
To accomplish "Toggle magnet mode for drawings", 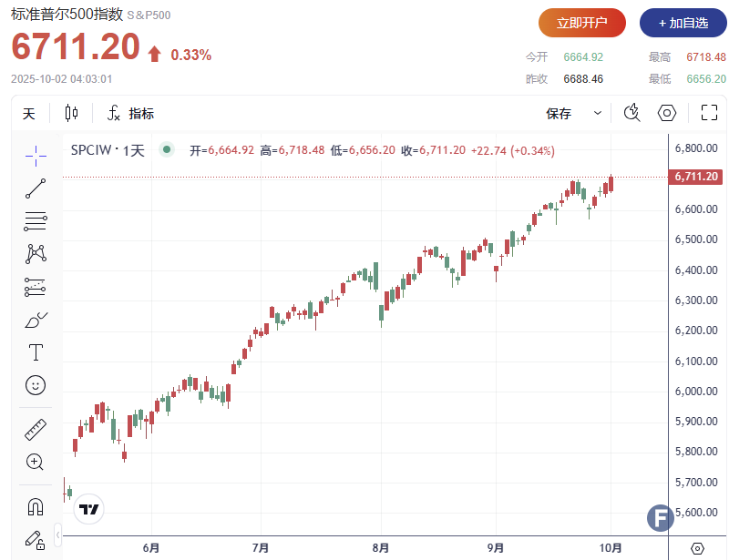I will click(36, 506).
